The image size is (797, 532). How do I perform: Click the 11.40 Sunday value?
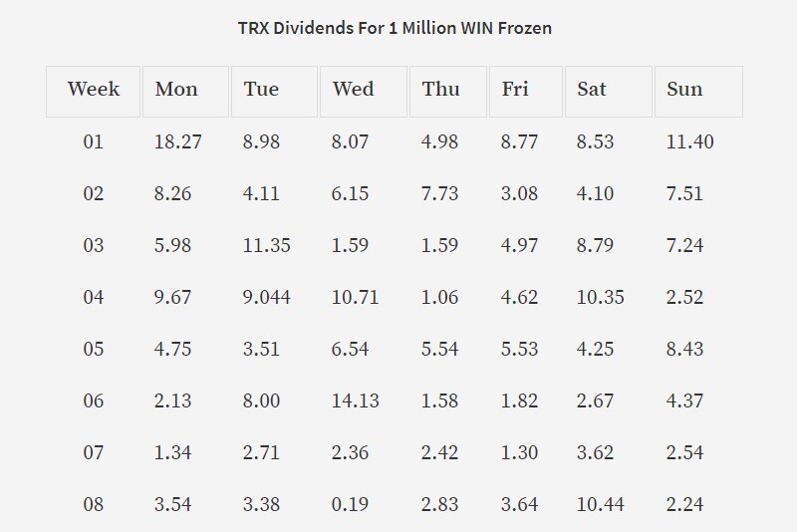point(689,141)
